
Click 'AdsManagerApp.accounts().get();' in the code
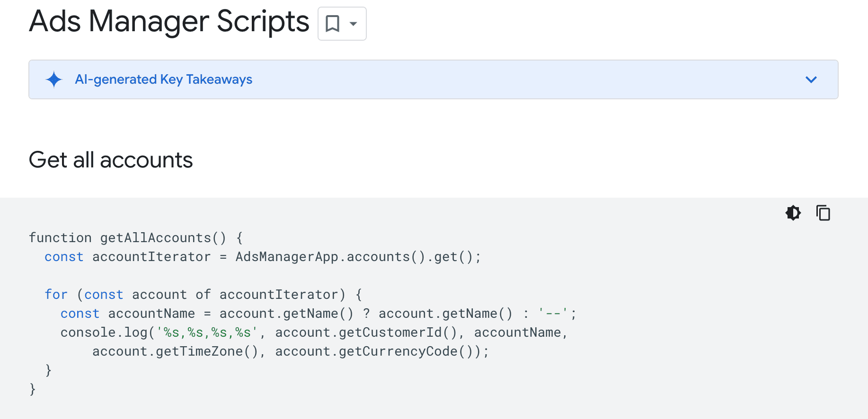tap(358, 257)
